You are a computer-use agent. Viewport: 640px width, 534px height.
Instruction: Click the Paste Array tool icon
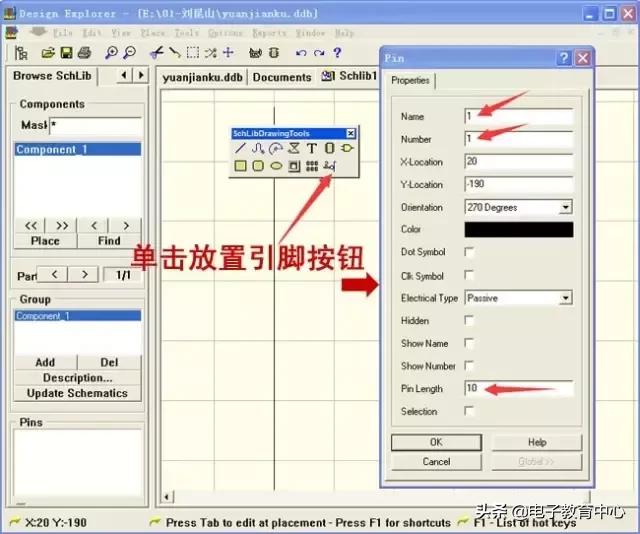pos(312,166)
